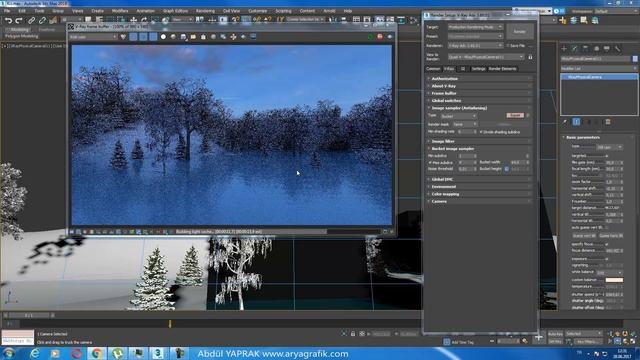
Task: Click the clear image icon in frame buffer toolbar
Action: pos(203,37)
